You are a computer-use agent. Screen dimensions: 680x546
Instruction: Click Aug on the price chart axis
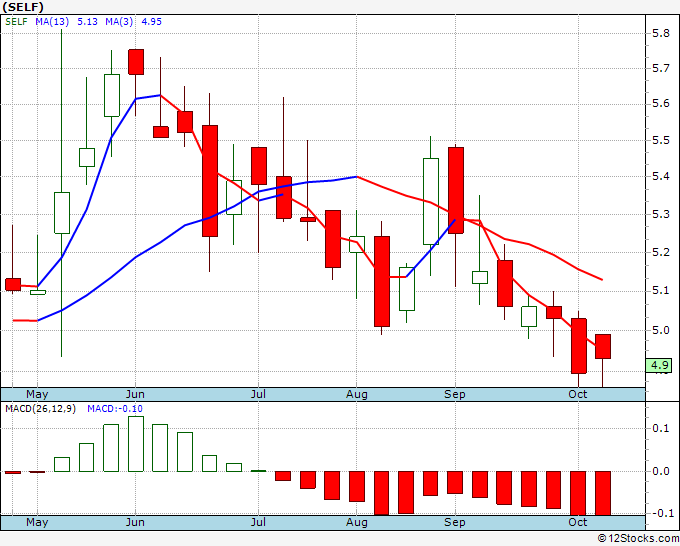pos(356,394)
